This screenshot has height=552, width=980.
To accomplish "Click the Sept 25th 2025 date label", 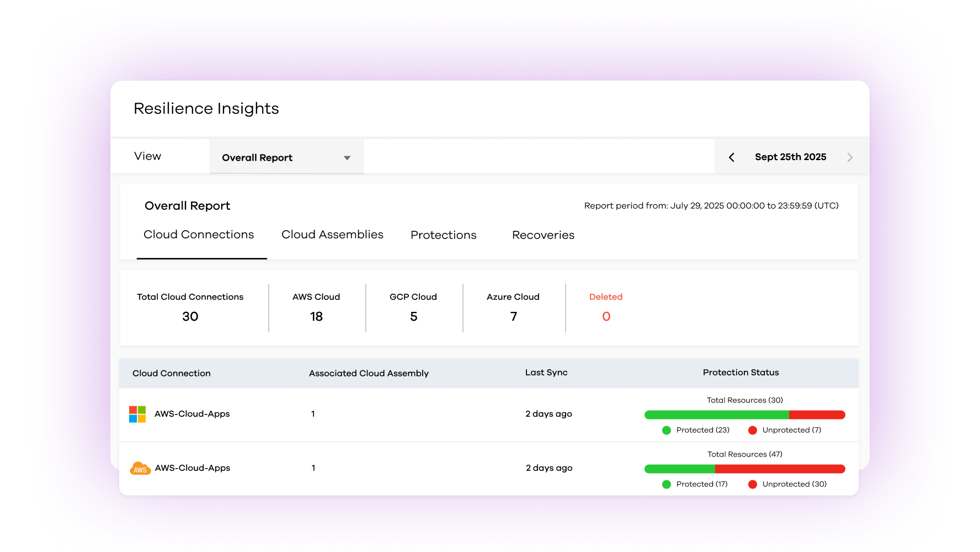I will tap(790, 157).
